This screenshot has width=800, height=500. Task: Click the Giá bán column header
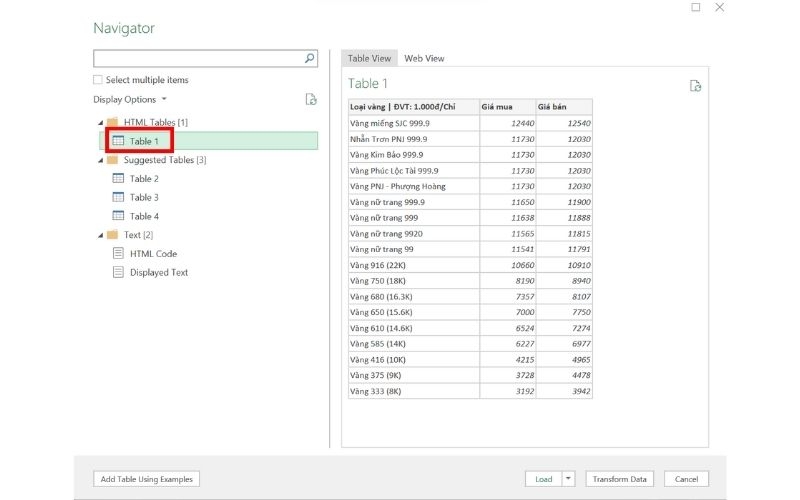click(564, 107)
